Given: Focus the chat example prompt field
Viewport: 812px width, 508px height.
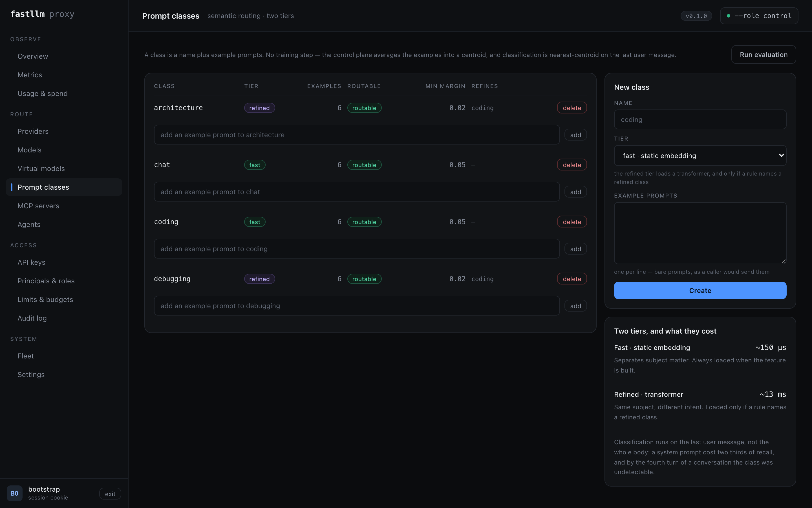Looking at the screenshot, I should [357, 192].
